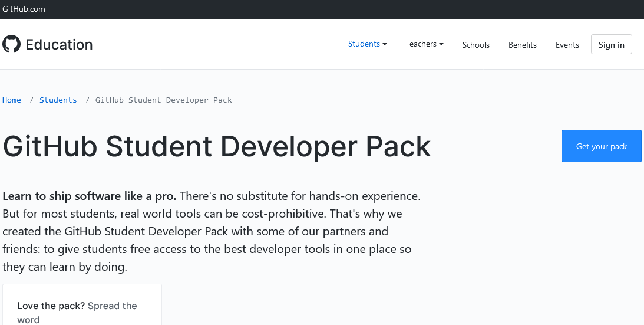The image size is (644, 325).
Task: Click the Get your pack button
Action: [x=602, y=146]
